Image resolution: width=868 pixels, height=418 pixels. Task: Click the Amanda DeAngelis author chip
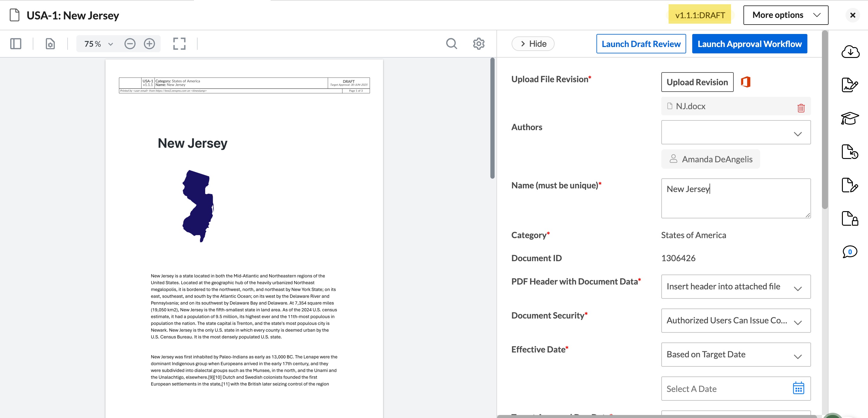[710, 159]
